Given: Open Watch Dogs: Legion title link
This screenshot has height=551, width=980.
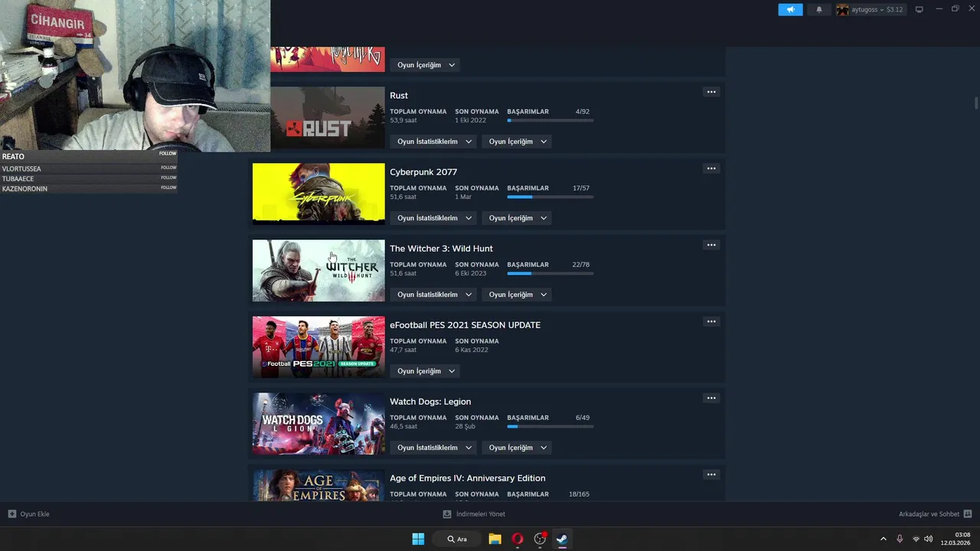Looking at the screenshot, I should pyautogui.click(x=430, y=402).
